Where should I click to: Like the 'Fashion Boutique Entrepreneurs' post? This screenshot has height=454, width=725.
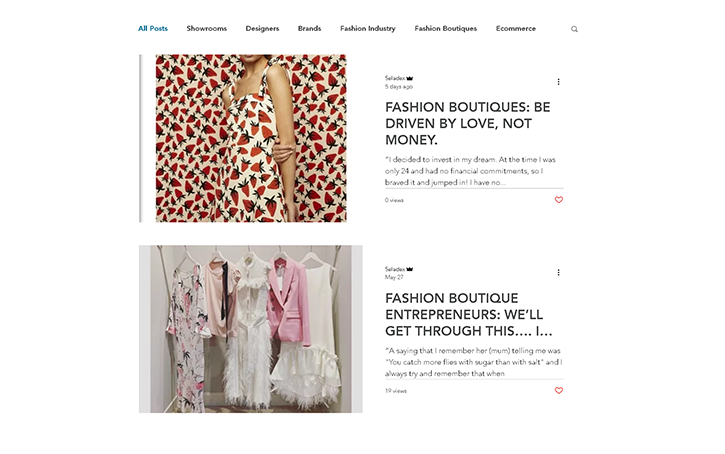(559, 391)
